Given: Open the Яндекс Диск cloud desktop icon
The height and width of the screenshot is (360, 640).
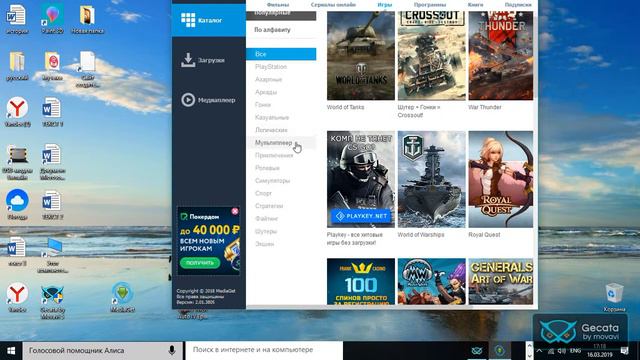Looking at the screenshot, I should click(x=17, y=205).
